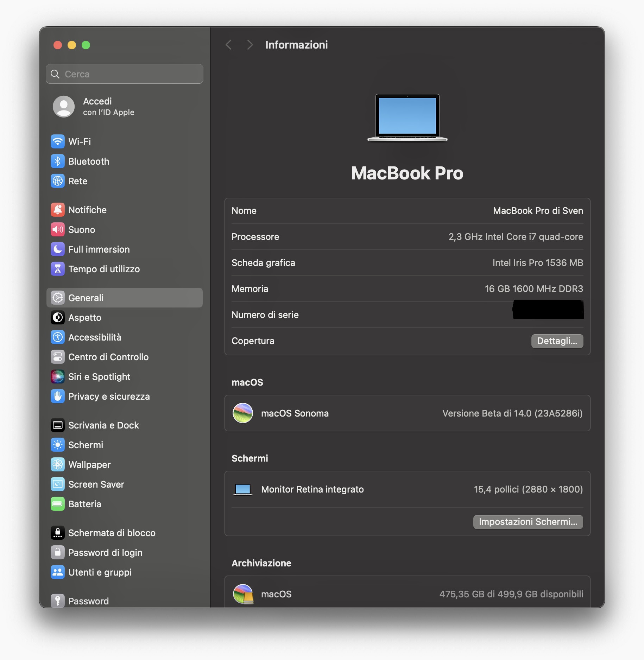Go back with the left chevron

(x=229, y=45)
